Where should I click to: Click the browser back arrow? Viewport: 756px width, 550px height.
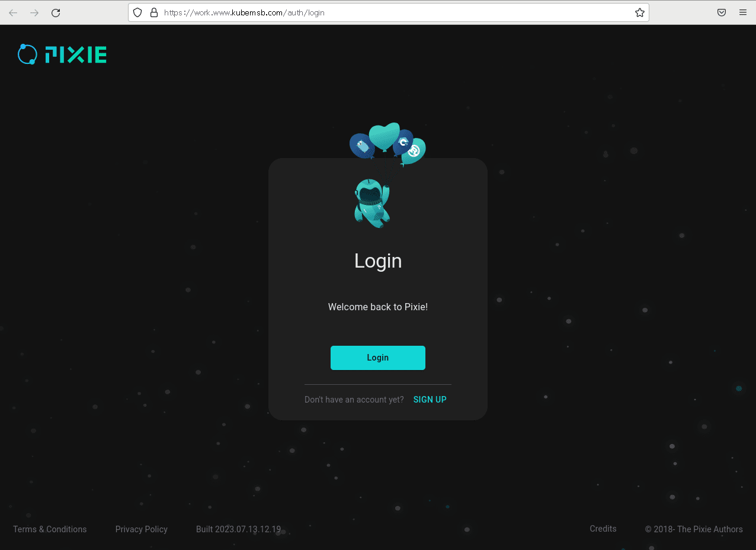coord(13,12)
